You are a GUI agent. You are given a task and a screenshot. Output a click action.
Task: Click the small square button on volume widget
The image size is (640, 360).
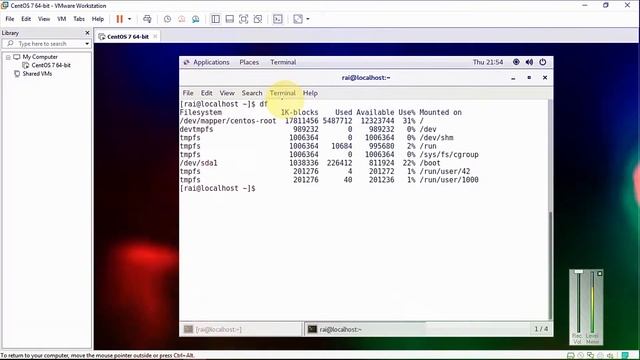pos(599,273)
